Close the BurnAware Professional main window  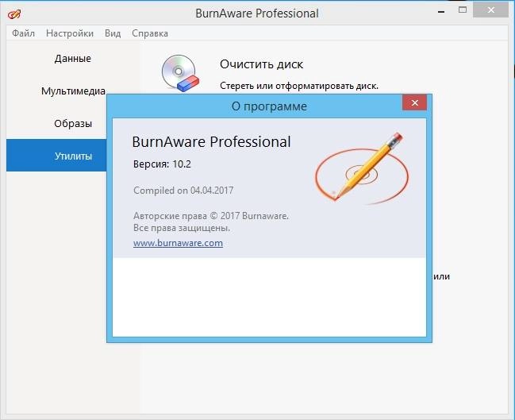coord(490,10)
